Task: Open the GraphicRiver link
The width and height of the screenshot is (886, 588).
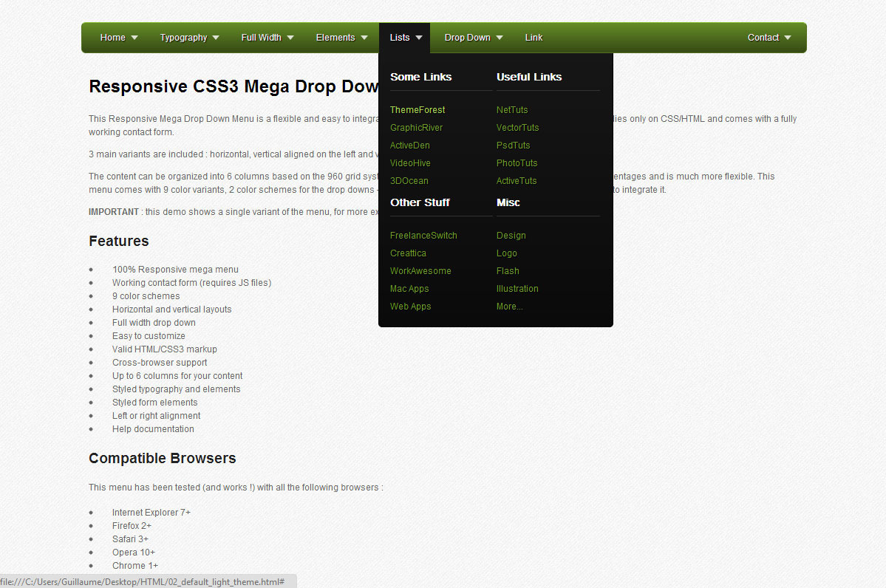Action: (417, 128)
